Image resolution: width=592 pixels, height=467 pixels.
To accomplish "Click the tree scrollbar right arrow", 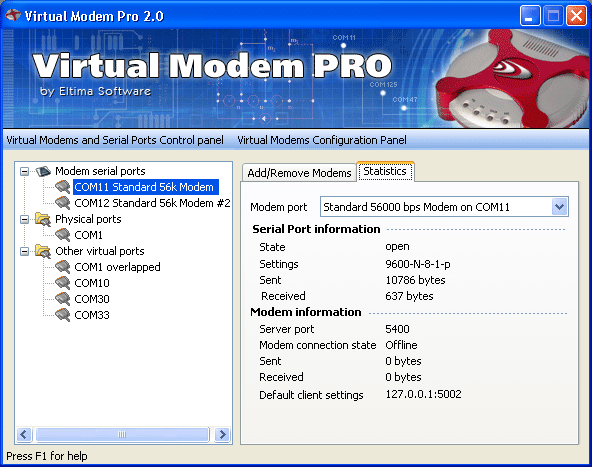I will (222, 435).
